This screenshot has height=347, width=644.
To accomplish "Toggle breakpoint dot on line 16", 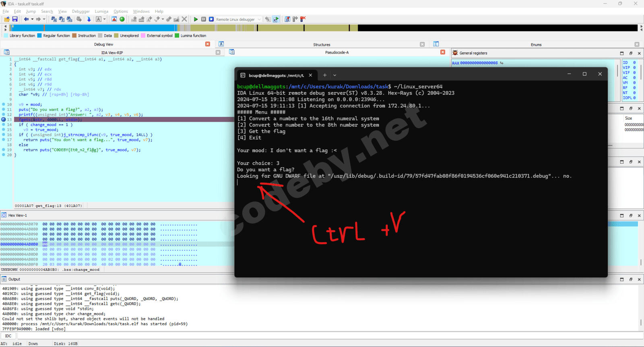I will 4,135.
